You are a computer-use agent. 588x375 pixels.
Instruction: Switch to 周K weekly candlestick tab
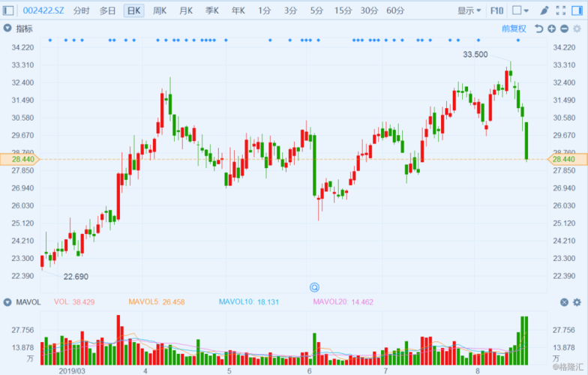click(160, 10)
